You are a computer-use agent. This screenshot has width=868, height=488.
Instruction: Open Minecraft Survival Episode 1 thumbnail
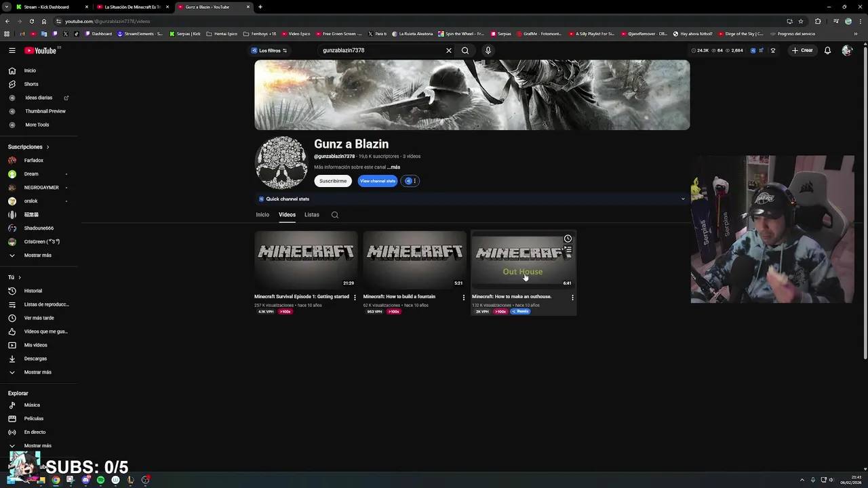tap(306, 260)
